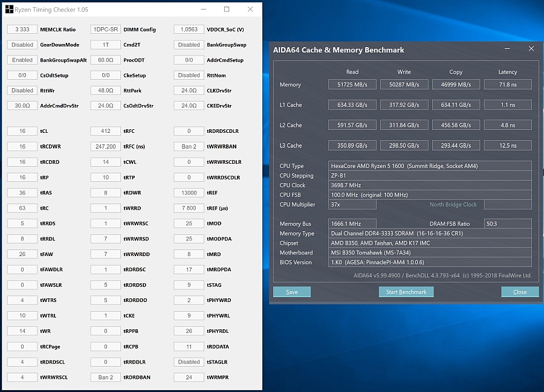
Task: Click tRFC value field 412
Action: [105, 131]
